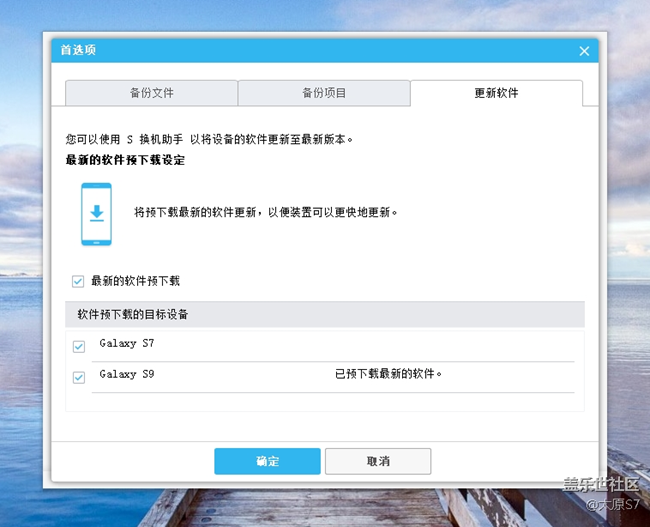Viewport: 650px width, 527px height.
Task: Open the 备份项目 tab
Action: pyautogui.click(x=324, y=93)
